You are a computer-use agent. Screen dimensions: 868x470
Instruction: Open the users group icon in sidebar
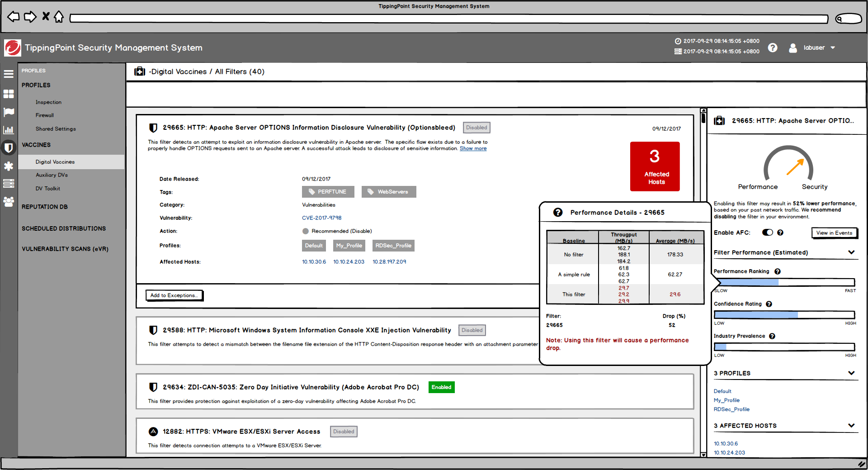click(x=9, y=201)
